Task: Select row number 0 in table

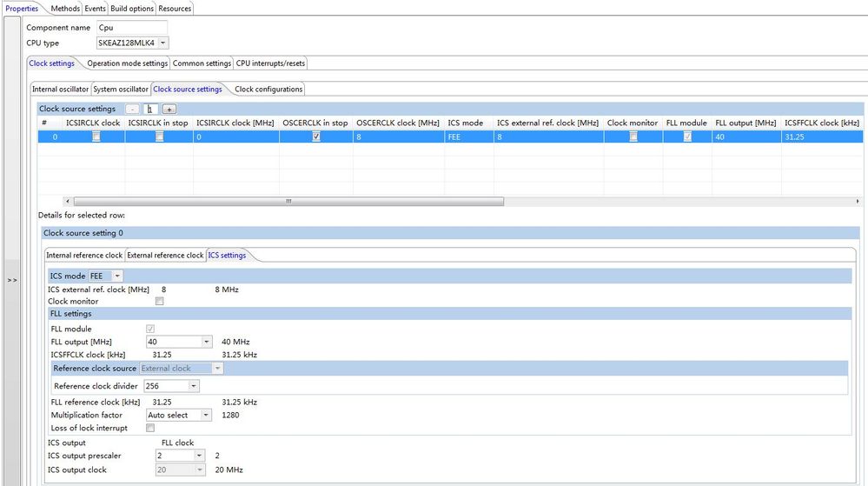Action: [x=55, y=136]
